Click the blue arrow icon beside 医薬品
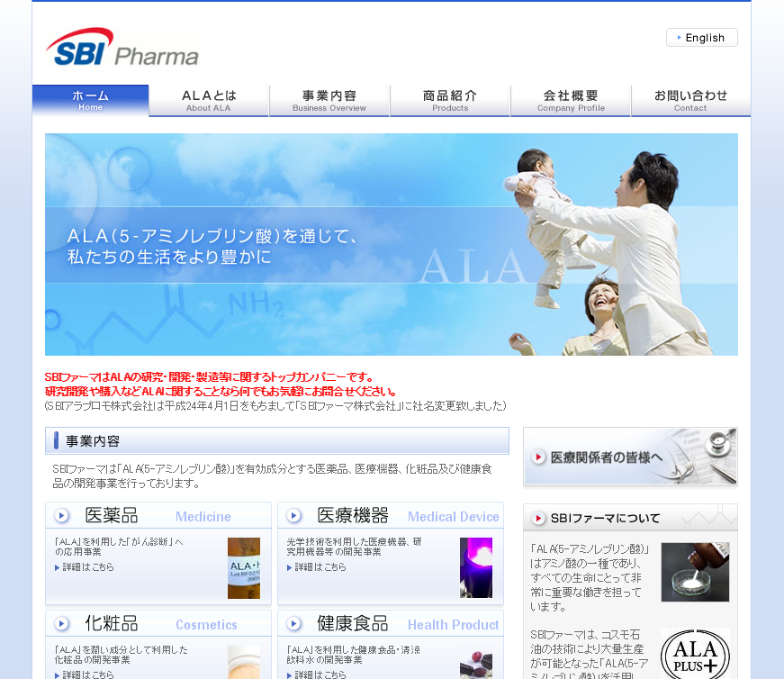The width and height of the screenshot is (784, 679). 61,515
